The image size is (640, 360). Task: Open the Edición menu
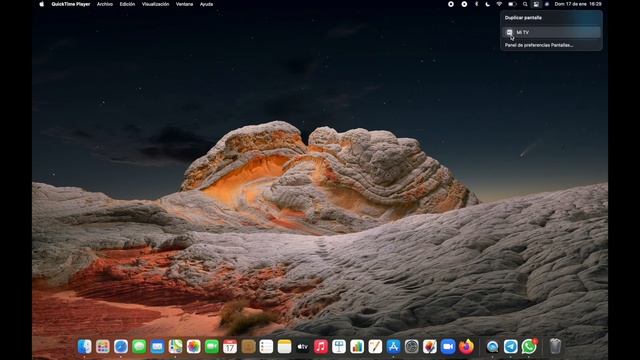[127, 4]
